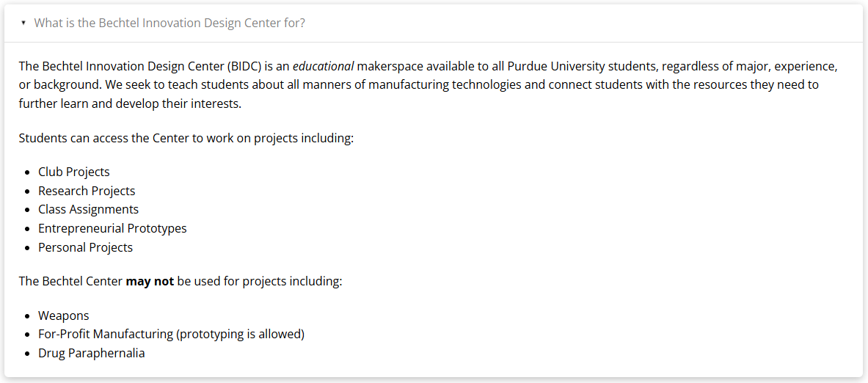This screenshot has width=868, height=383.
Task: Click the "Drug Paraphernalia" list item
Action: point(92,353)
